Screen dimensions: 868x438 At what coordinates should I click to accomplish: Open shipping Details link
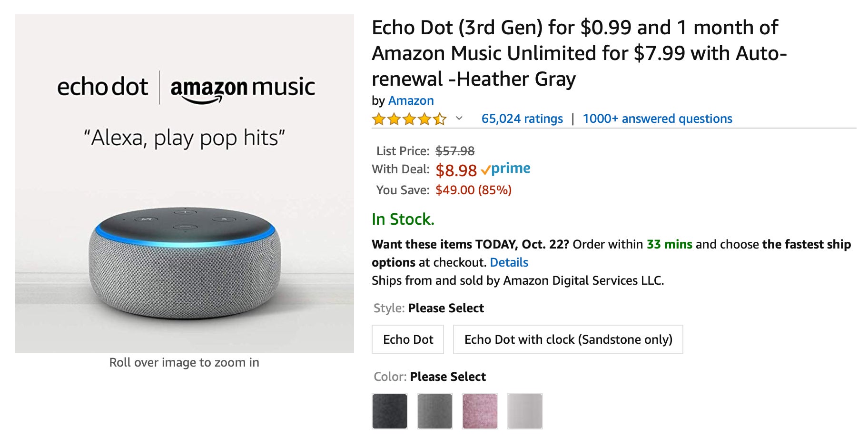(509, 262)
